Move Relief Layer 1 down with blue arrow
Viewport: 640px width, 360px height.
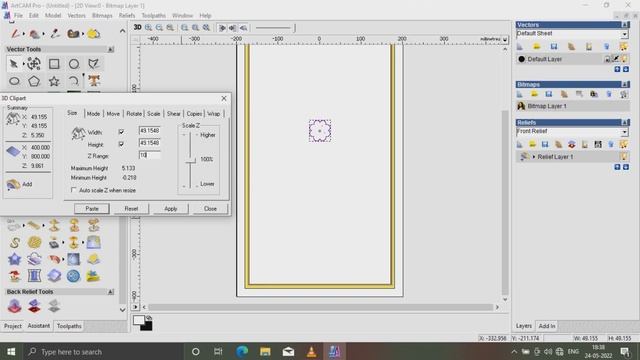626,167
